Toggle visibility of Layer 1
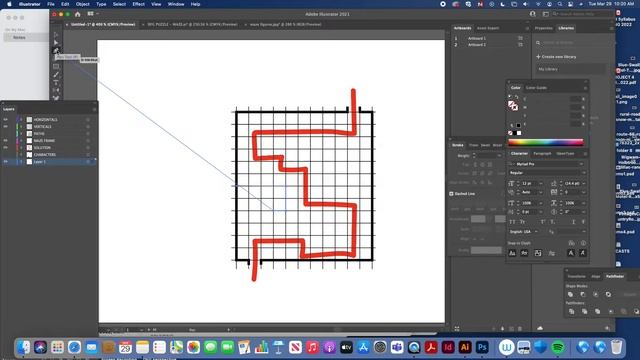The width and height of the screenshot is (640, 360). 6,162
